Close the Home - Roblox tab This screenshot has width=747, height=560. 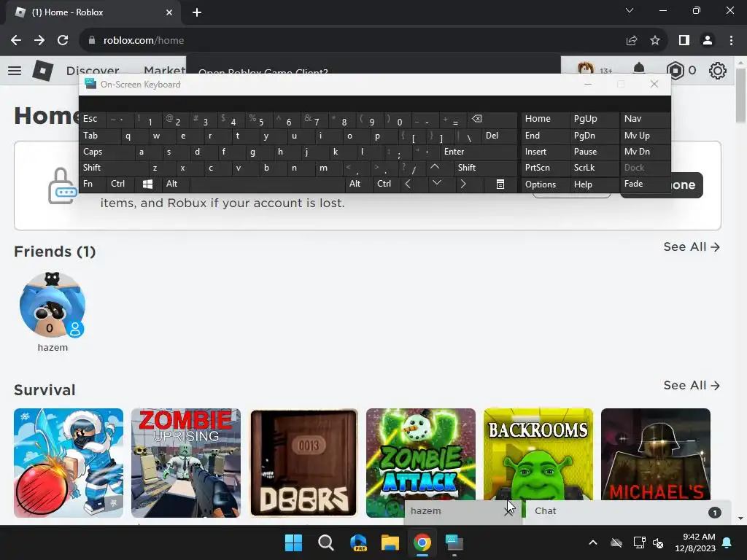169,12
